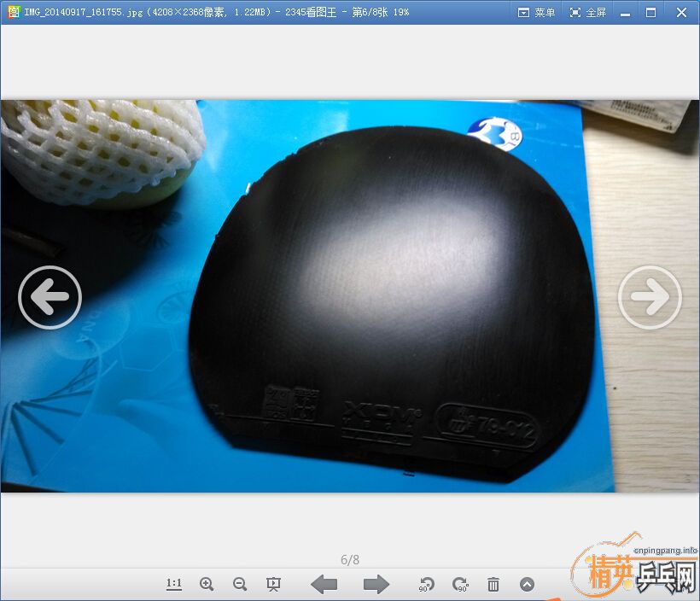700x601 pixels.
Task: Maximize the image viewer window
Action: click(651, 12)
